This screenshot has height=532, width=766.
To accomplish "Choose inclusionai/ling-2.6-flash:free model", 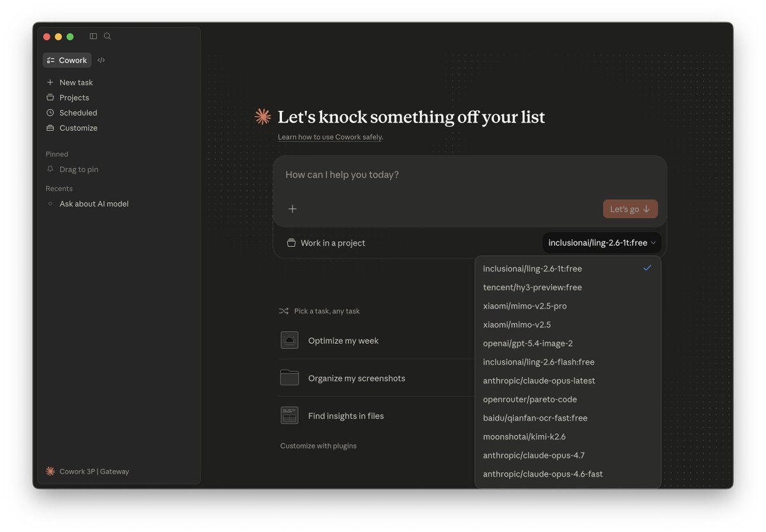I will pos(567,362).
